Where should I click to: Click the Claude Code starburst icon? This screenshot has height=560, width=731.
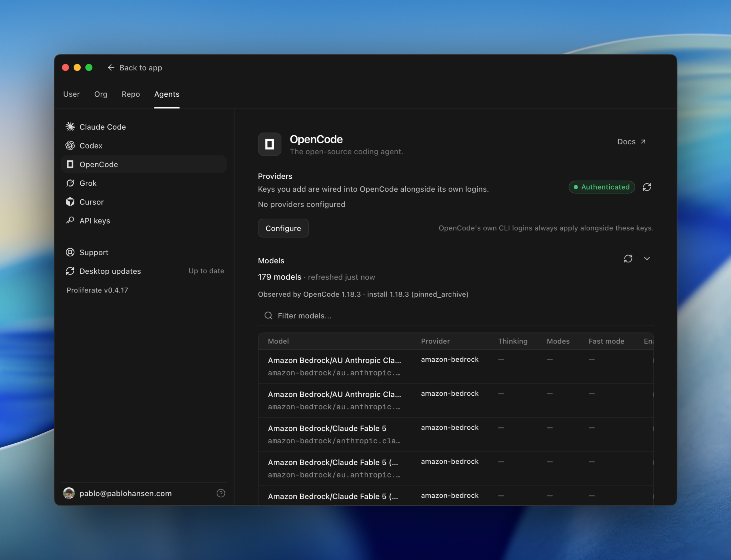click(x=70, y=127)
